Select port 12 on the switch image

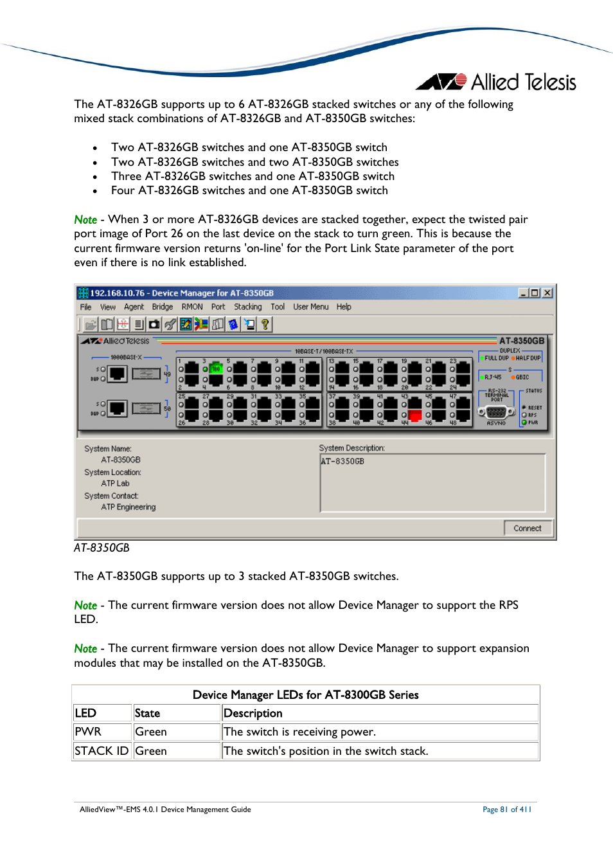(313, 379)
